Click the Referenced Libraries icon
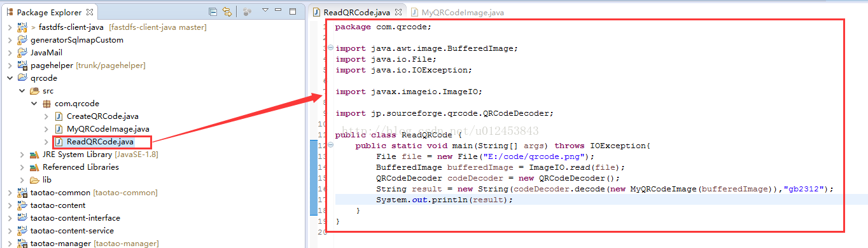 point(34,167)
